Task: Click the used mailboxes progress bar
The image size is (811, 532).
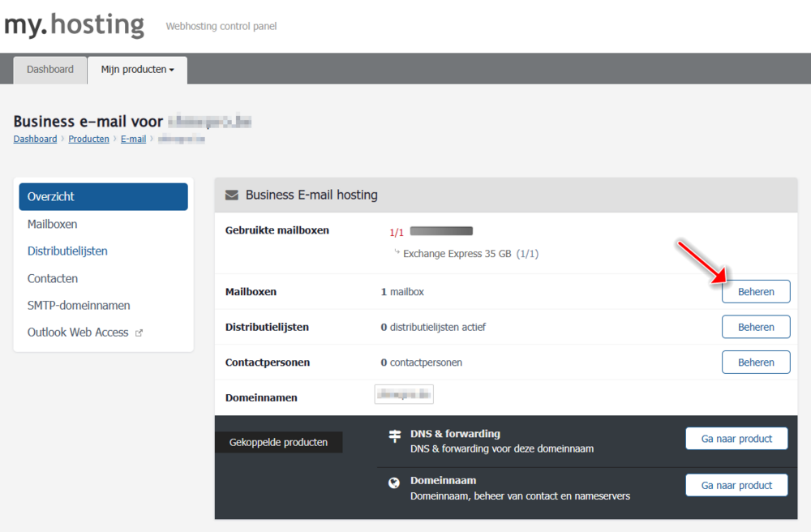Action: pos(441,232)
